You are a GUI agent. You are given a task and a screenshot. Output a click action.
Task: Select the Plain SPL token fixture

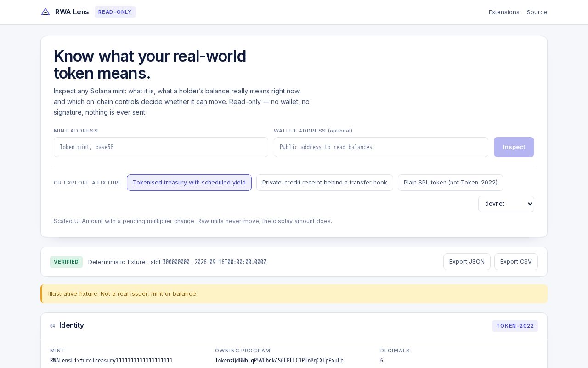tap(451, 183)
